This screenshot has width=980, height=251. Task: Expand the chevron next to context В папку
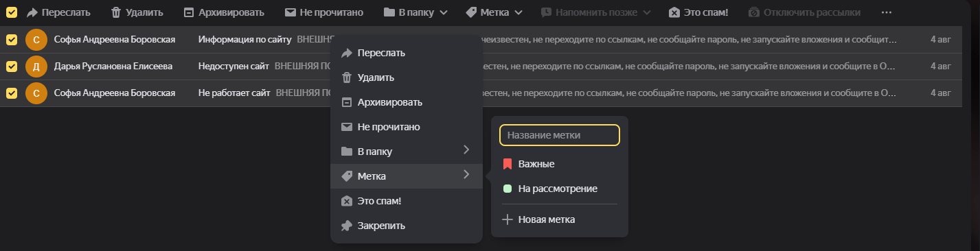[x=466, y=150]
